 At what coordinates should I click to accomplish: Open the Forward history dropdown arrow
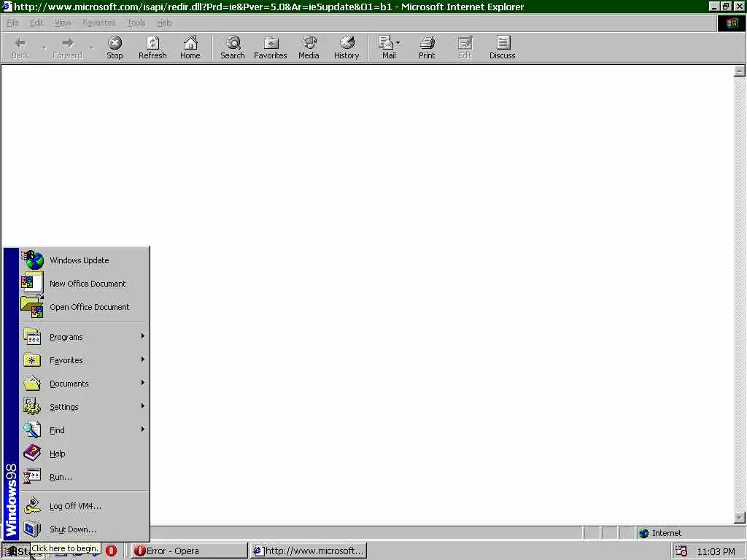coord(91,48)
